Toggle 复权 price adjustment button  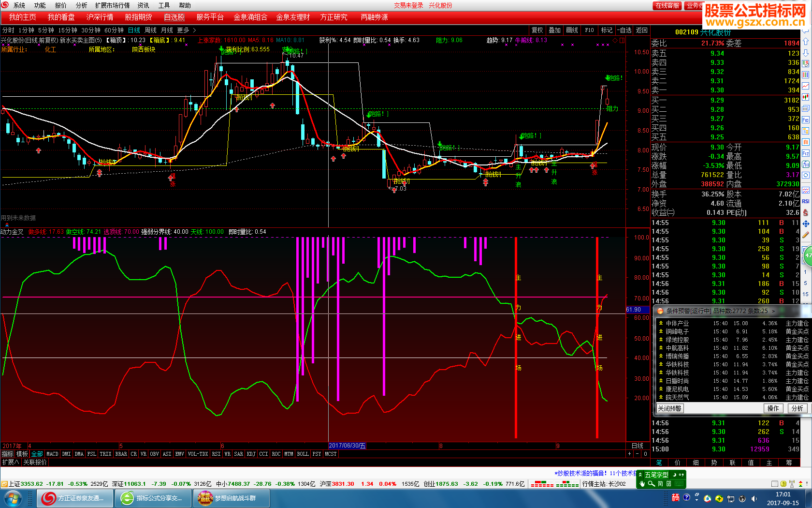point(537,30)
